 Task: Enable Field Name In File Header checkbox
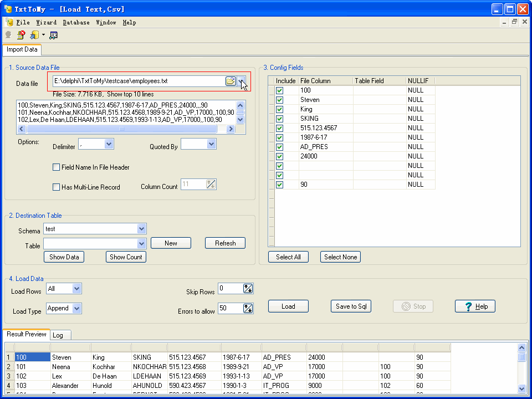(57, 167)
